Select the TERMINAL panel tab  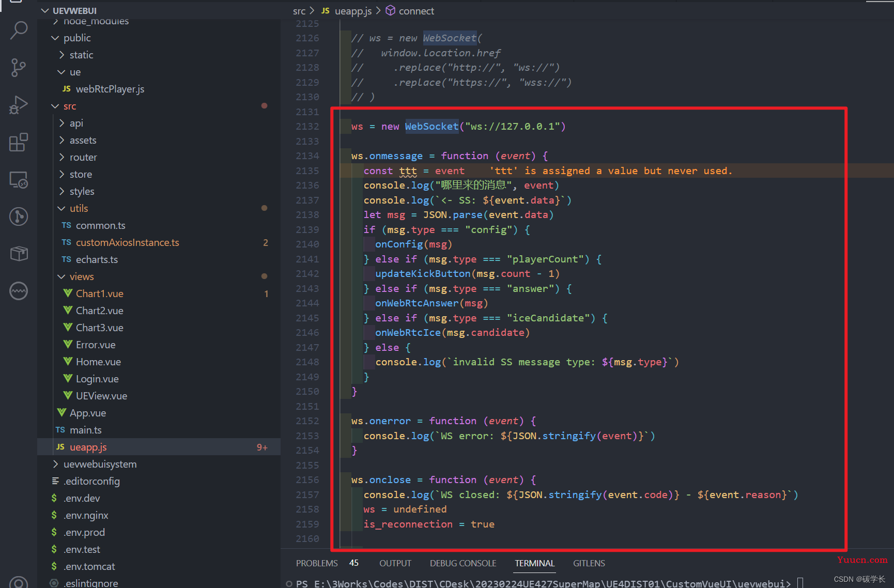535,563
